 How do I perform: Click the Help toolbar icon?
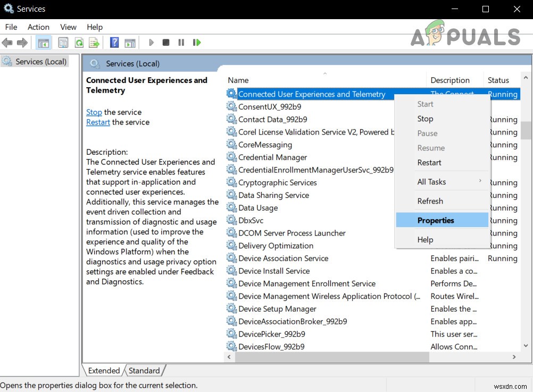click(x=114, y=42)
